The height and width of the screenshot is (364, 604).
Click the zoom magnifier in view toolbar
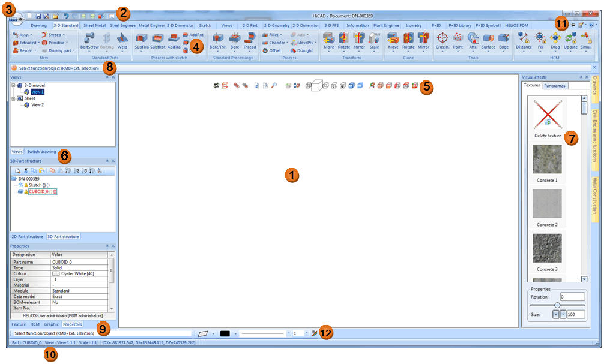point(274,85)
